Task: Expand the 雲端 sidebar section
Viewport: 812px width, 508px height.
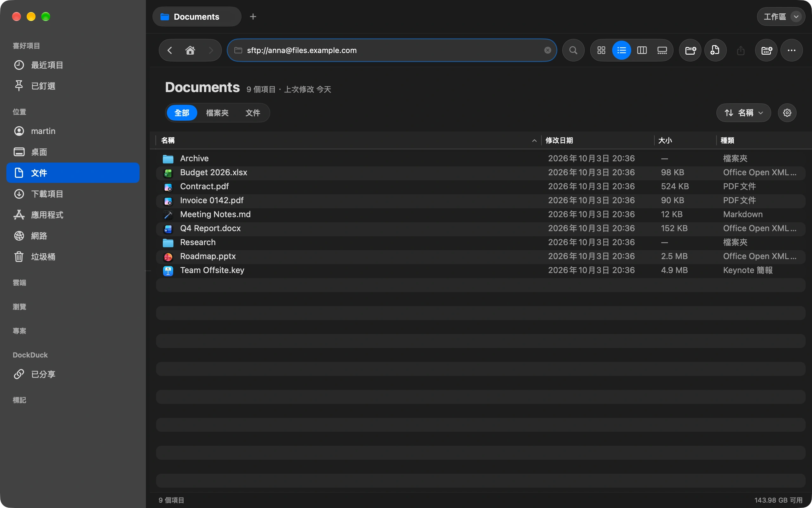Action: pyautogui.click(x=19, y=283)
